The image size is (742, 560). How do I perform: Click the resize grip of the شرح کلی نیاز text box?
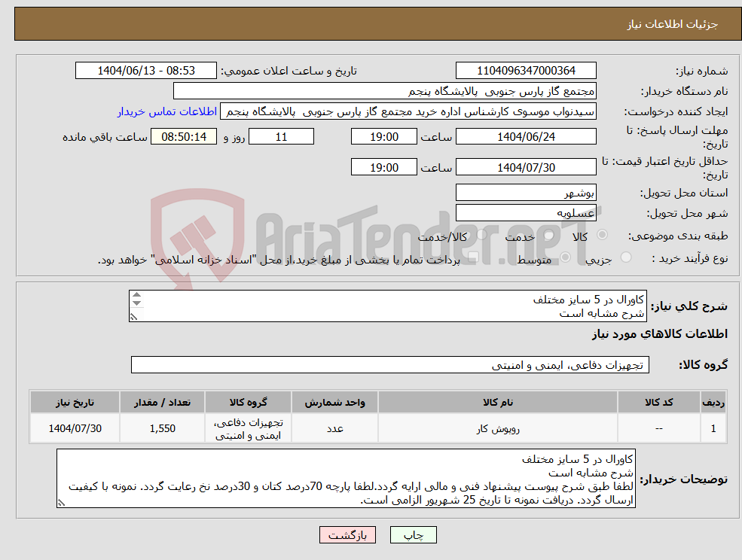(133, 317)
